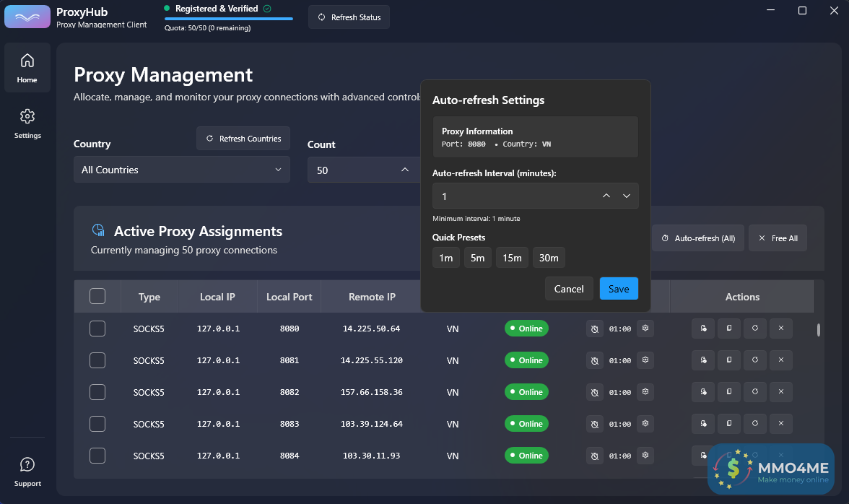Select the checkbox in the 157.66.158.36 row
Screen dimensions: 849x504
[x=97, y=392]
